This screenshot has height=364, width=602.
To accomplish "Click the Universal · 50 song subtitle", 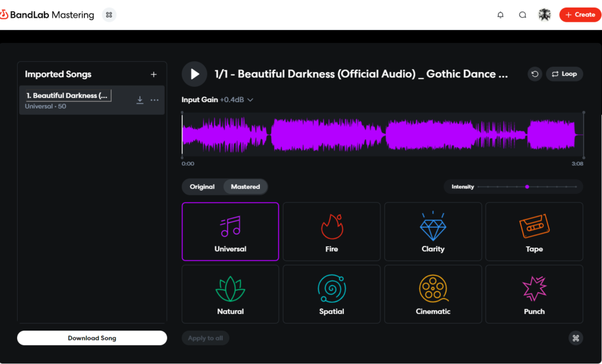I will pyautogui.click(x=45, y=106).
